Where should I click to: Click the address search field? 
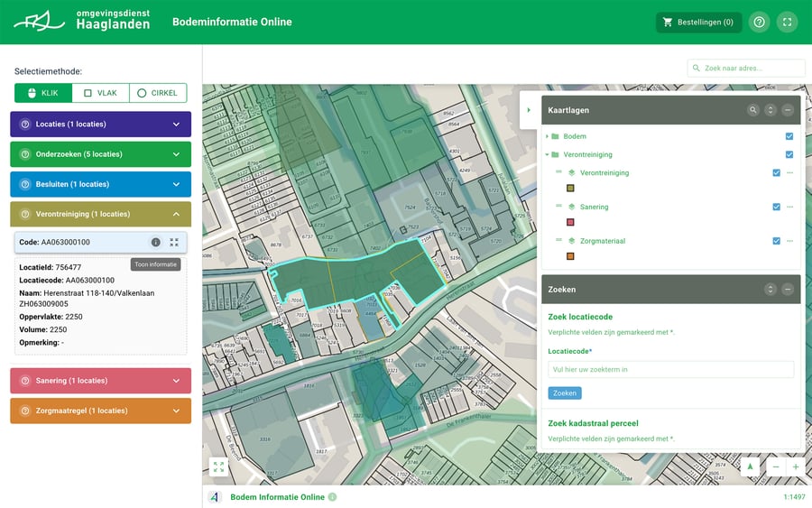click(x=746, y=68)
